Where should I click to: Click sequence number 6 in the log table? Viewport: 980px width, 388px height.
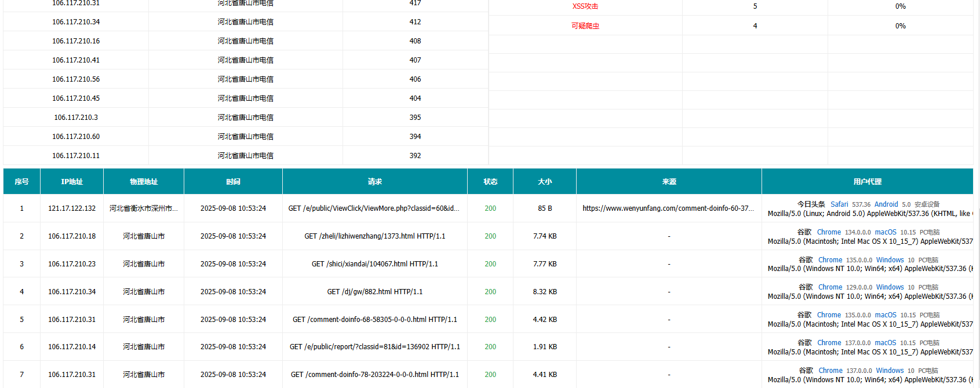click(x=22, y=347)
